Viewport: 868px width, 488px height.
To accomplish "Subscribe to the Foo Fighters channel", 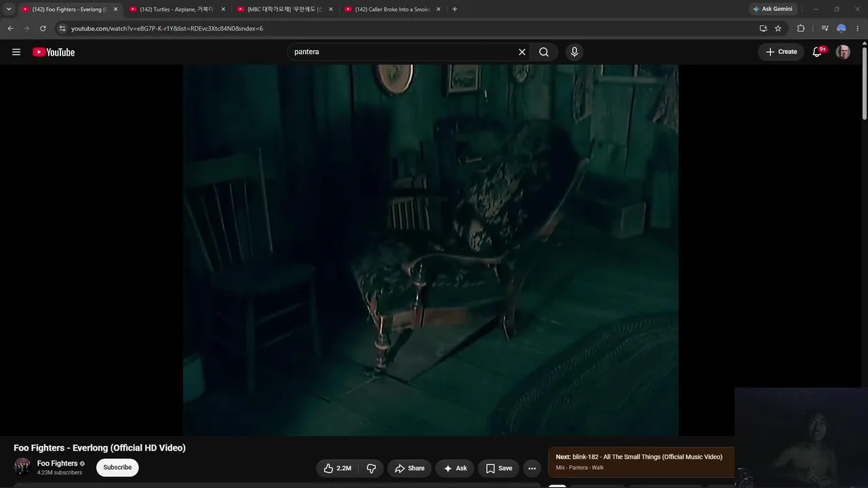I will 117,468.
